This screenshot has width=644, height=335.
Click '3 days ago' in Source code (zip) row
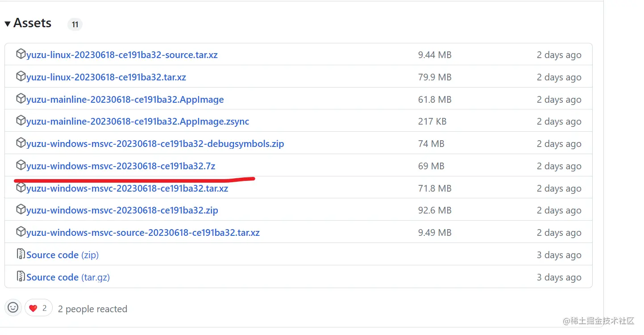coord(559,255)
